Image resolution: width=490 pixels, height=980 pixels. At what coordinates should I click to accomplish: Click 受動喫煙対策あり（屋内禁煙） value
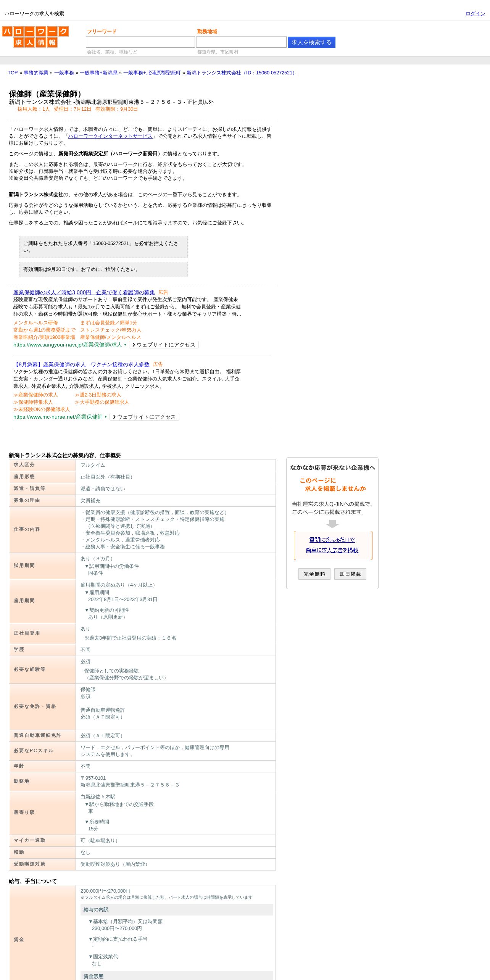115,864
